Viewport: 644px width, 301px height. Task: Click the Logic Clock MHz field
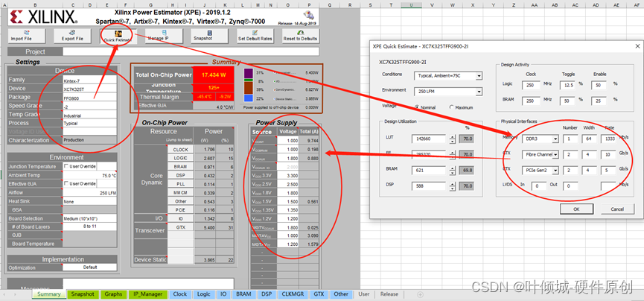[x=531, y=85]
